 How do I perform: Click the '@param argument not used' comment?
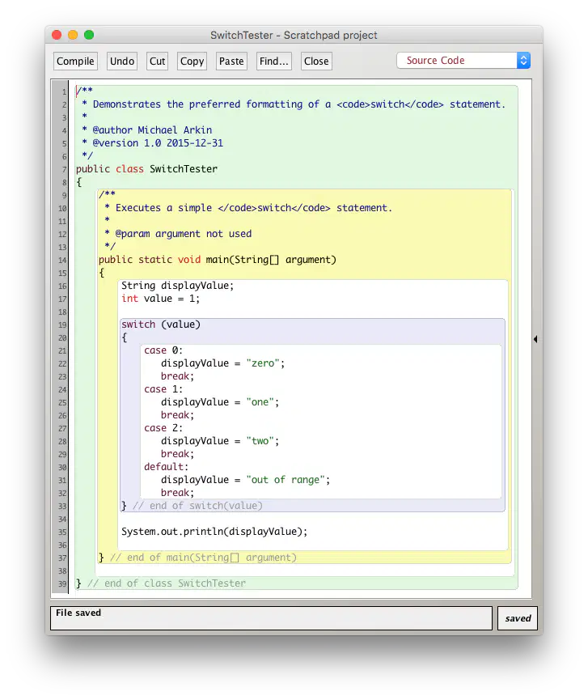click(178, 234)
